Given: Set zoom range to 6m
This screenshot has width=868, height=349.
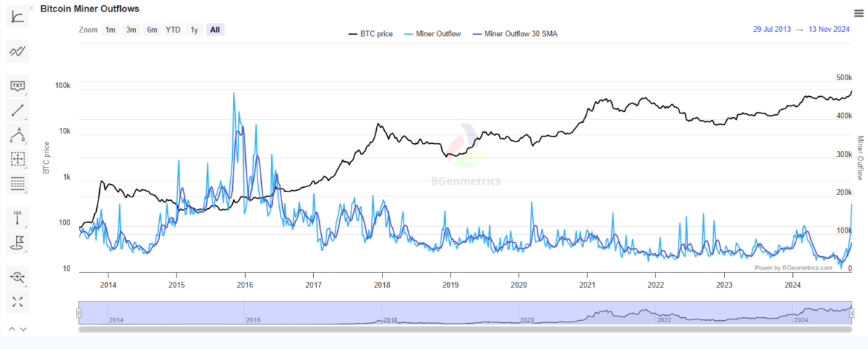Looking at the screenshot, I should pos(152,30).
